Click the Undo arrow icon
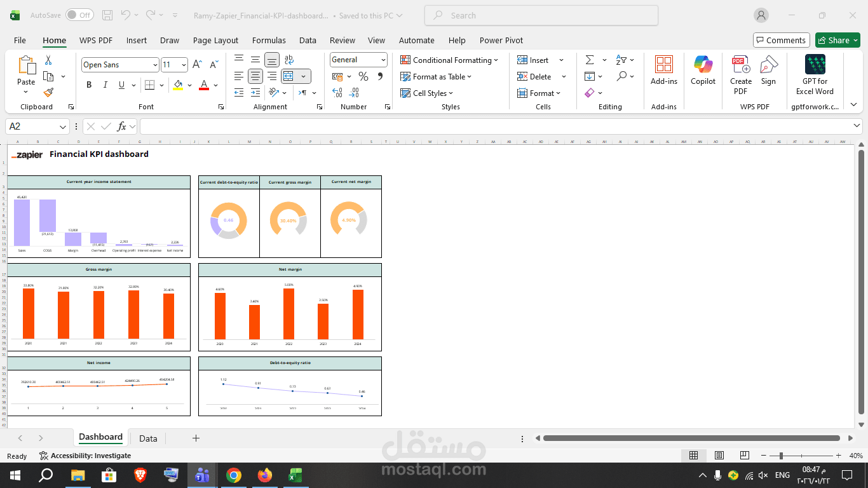This screenshot has width=868, height=488. tap(126, 15)
